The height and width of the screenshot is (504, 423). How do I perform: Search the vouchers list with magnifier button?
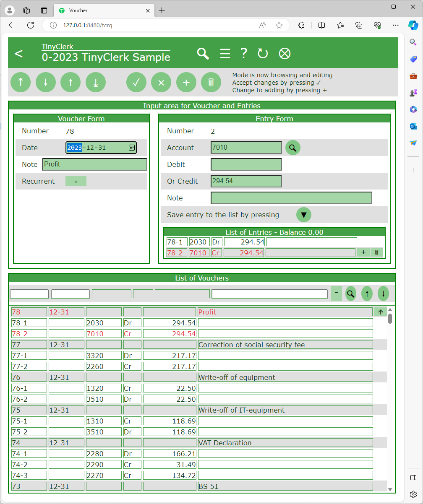pos(351,294)
